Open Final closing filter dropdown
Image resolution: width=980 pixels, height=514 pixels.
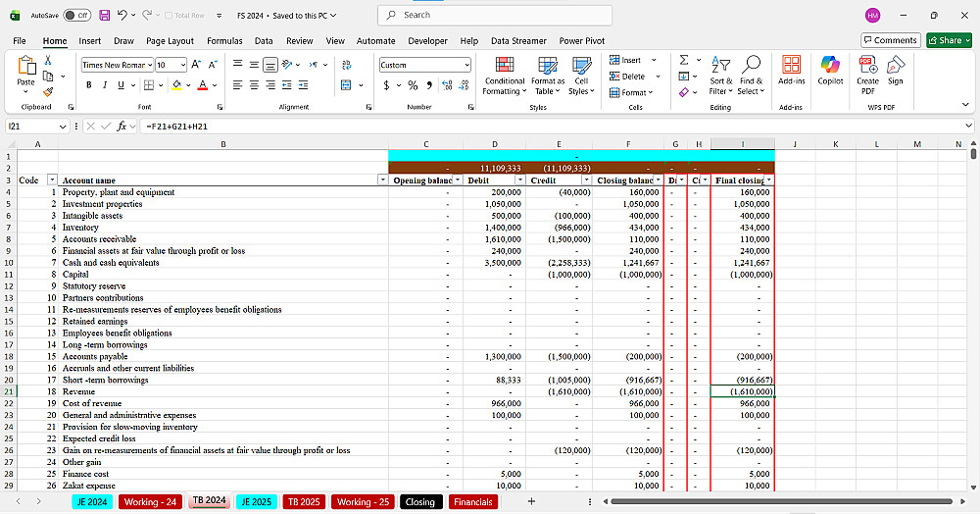[768, 180]
